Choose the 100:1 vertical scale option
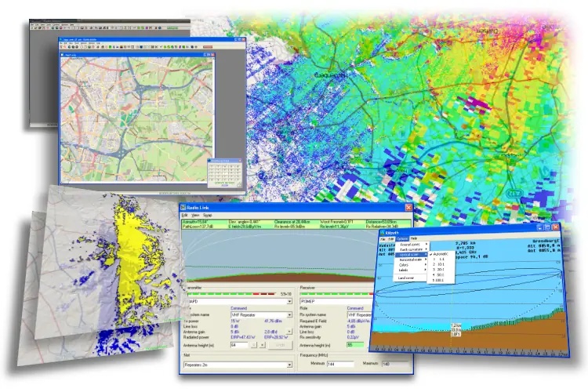 [x=438, y=280]
